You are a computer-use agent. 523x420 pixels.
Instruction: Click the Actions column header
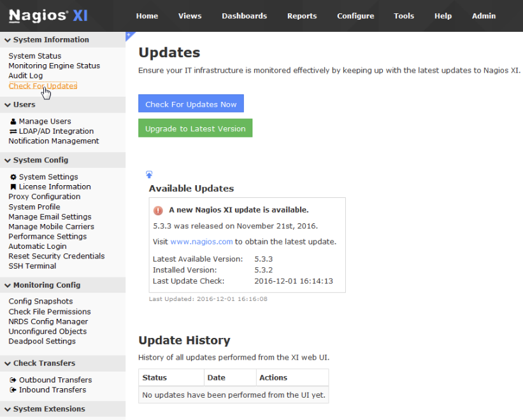(x=292, y=378)
